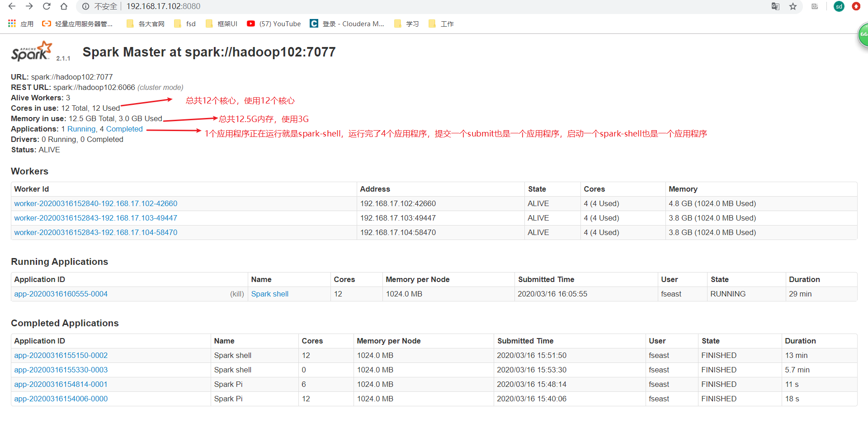Open running app app-20200316160555-0004
Screen dimensions: 868x442
tap(61, 294)
